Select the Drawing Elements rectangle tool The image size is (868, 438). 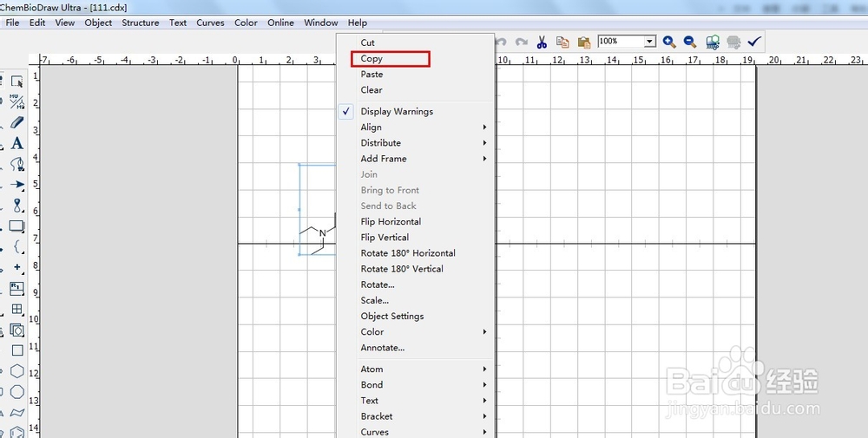(17, 226)
